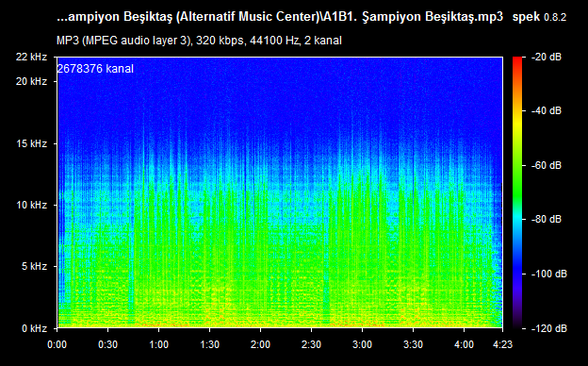Viewport: 588px width, 366px height.
Task: Click the version number 0.8.2
Action: pos(555,17)
